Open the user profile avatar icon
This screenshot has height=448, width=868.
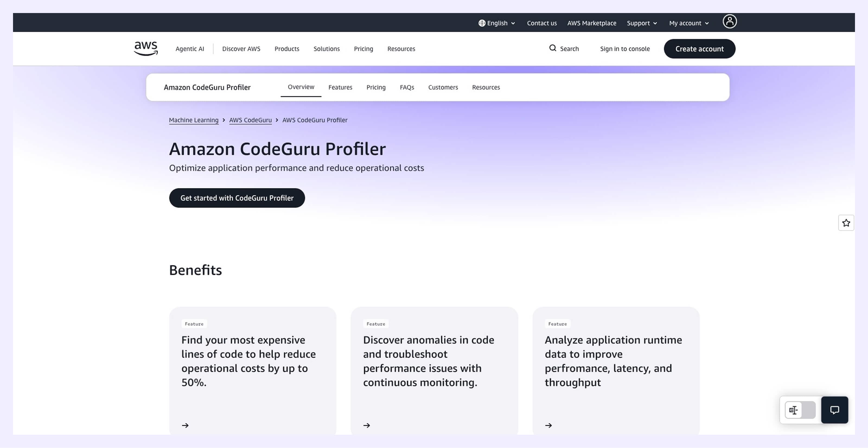[x=729, y=22]
